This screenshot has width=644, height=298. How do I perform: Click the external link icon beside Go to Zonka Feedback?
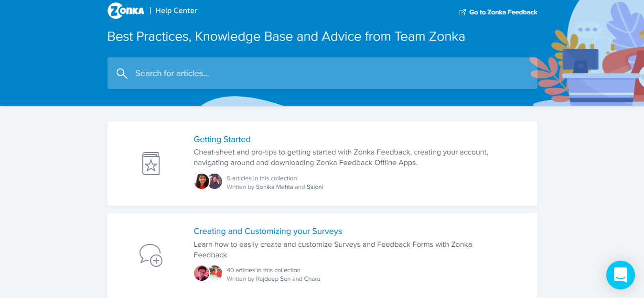click(x=462, y=12)
